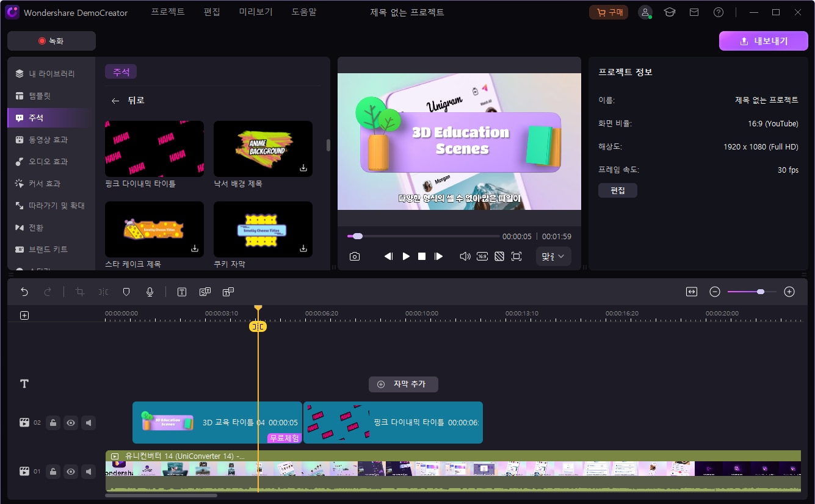Open the 프로젝트 menu
Screen dimensions: 815x504
(168, 12)
